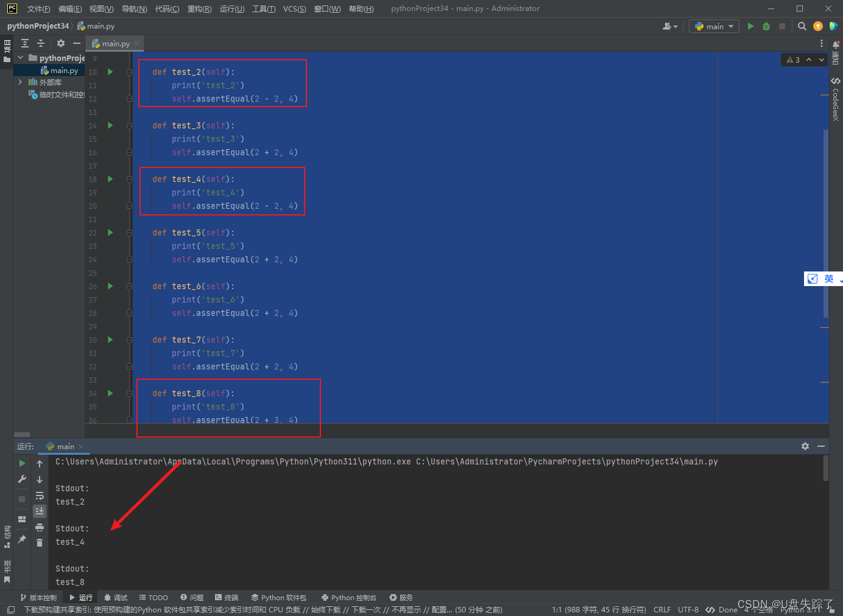Open the 服务 services tool window
The width and height of the screenshot is (843, 616).
[x=401, y=598]
